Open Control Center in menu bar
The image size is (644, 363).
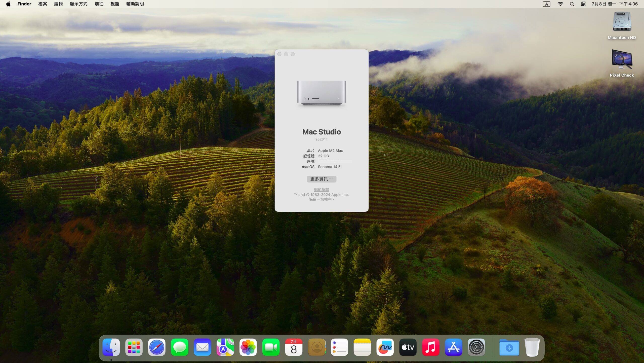583,4
